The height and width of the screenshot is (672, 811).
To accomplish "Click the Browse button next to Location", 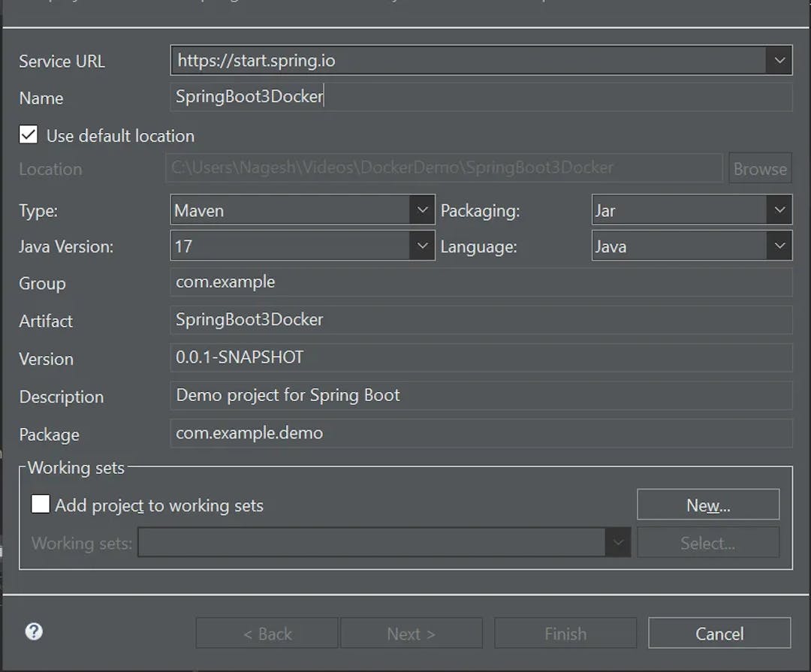I will tap(760, 169).
